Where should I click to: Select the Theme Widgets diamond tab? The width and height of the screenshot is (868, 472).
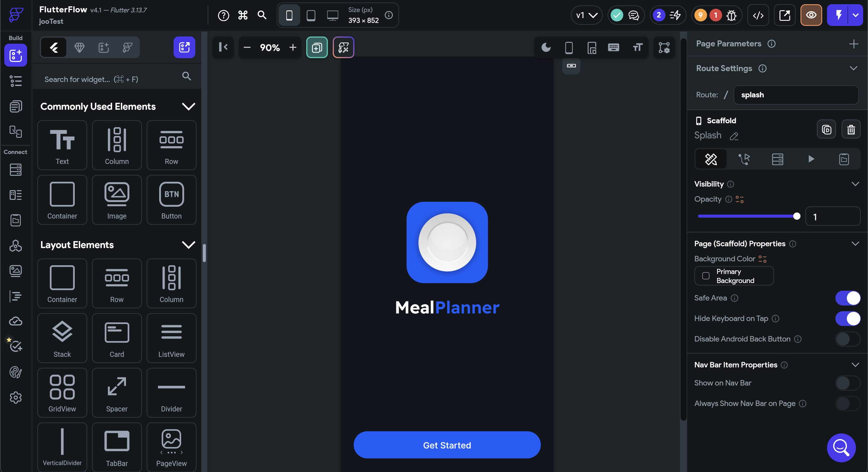pyautogui.click(x=79, y=48)
